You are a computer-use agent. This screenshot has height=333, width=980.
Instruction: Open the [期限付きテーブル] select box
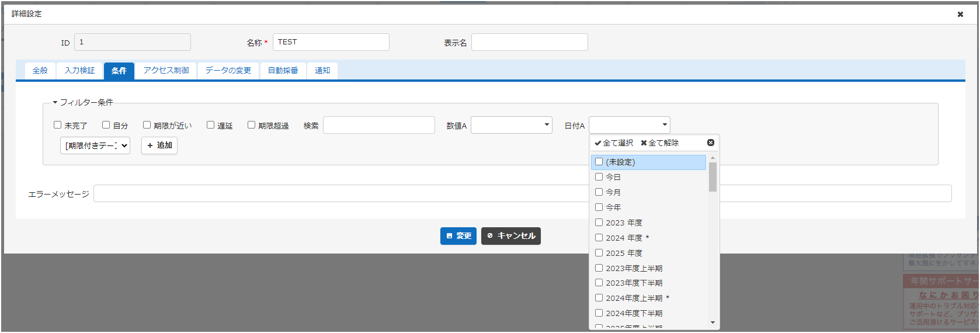[x=95, y=145]
